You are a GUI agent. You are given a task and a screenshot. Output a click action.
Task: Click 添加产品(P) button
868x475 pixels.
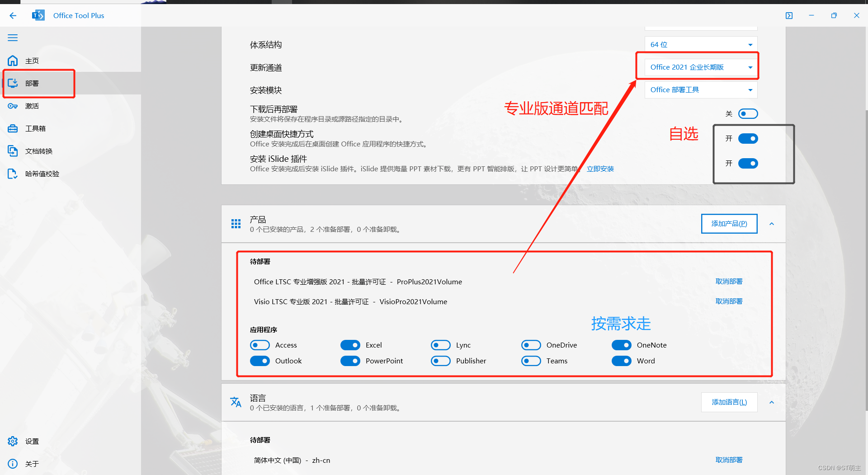729,224
